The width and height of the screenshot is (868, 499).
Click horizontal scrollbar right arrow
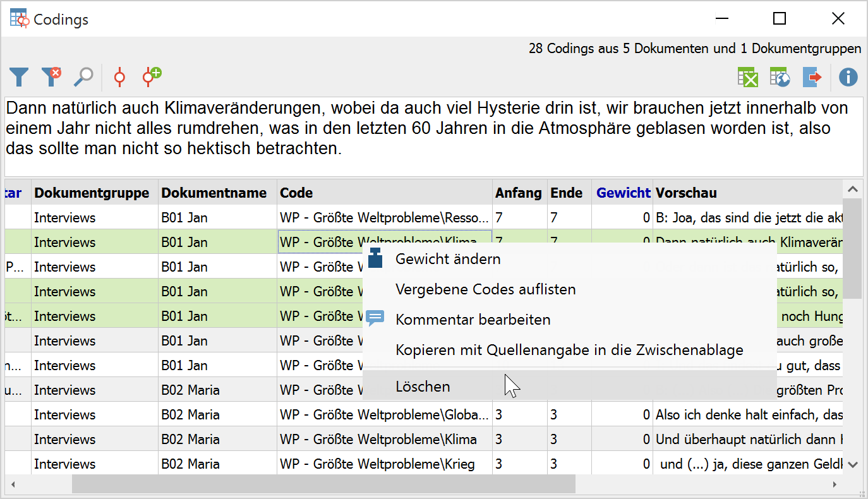click(x=834, y=484)
